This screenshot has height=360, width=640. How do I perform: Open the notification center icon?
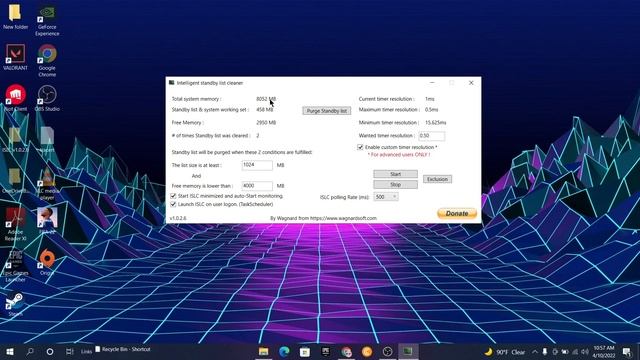(627, 351)
